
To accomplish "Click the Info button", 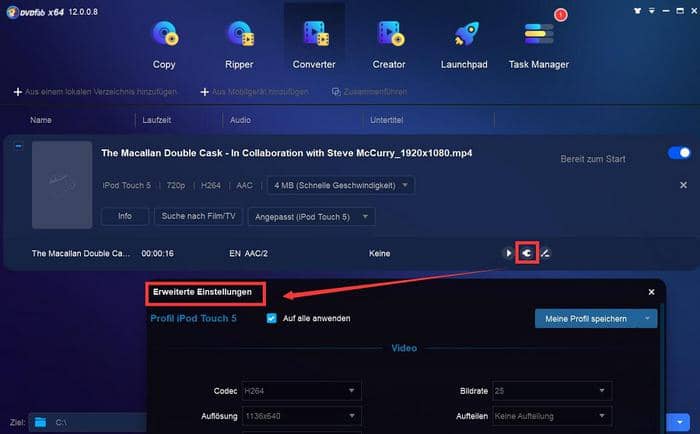I will 125,216.
